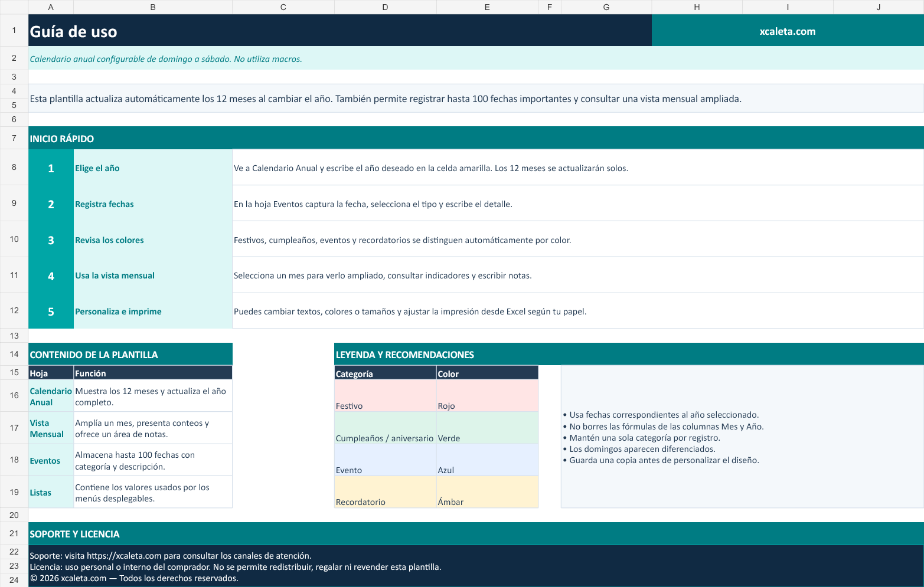Screen dimensions: 924x587
Task: Select 'Muestra los 12 meses' function cell
Action: (x=153, y=396)
